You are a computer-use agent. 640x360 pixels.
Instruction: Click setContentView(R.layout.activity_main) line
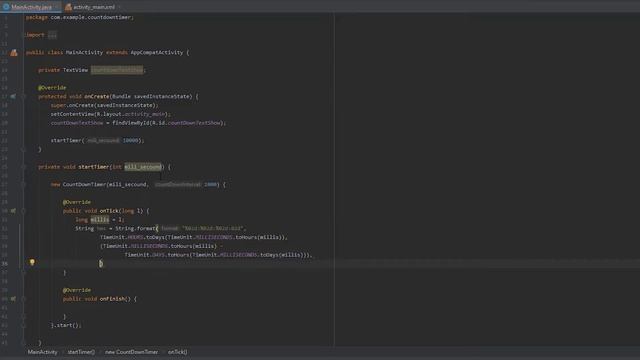pyautogui.click(x=111, y=114)
